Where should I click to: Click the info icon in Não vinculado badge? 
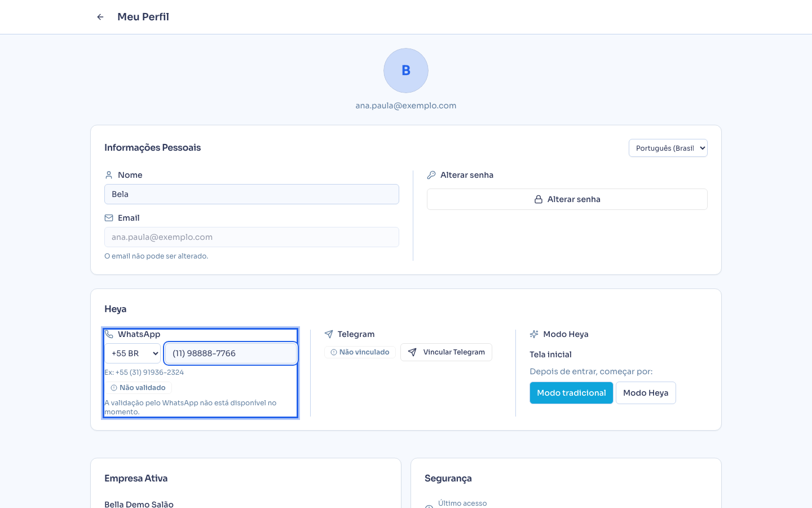click(334, 352)
